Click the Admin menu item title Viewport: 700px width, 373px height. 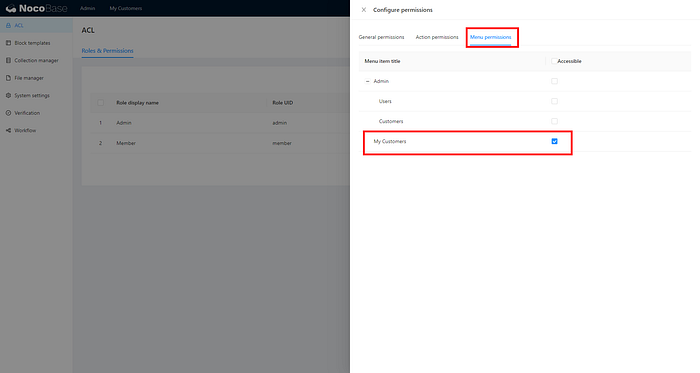click(381, 81)
